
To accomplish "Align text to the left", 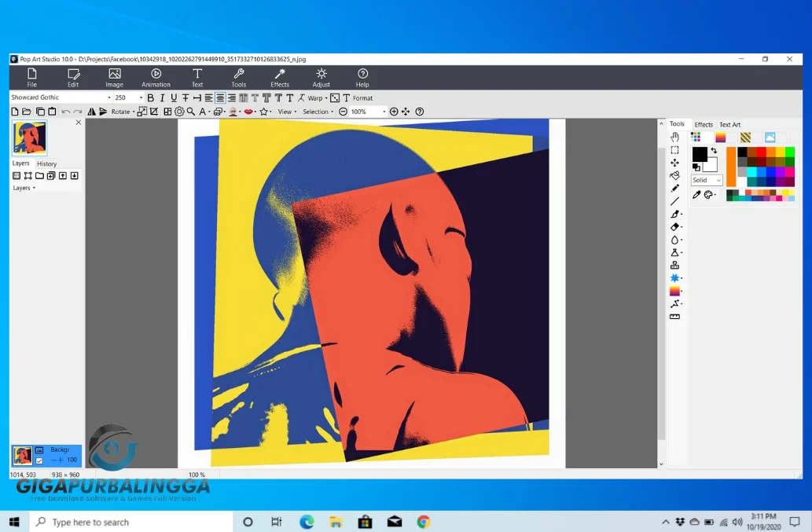I will (208, 97).
